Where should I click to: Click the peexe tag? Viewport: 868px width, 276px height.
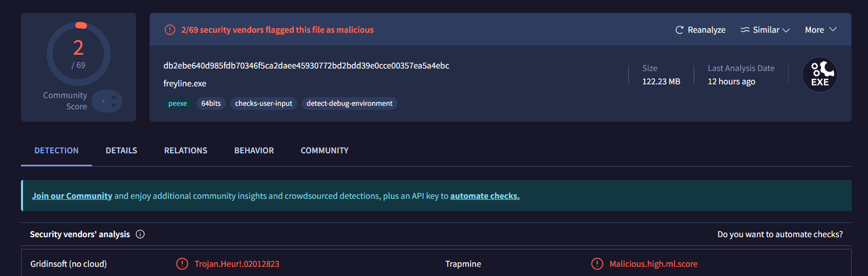coord(178,104)
